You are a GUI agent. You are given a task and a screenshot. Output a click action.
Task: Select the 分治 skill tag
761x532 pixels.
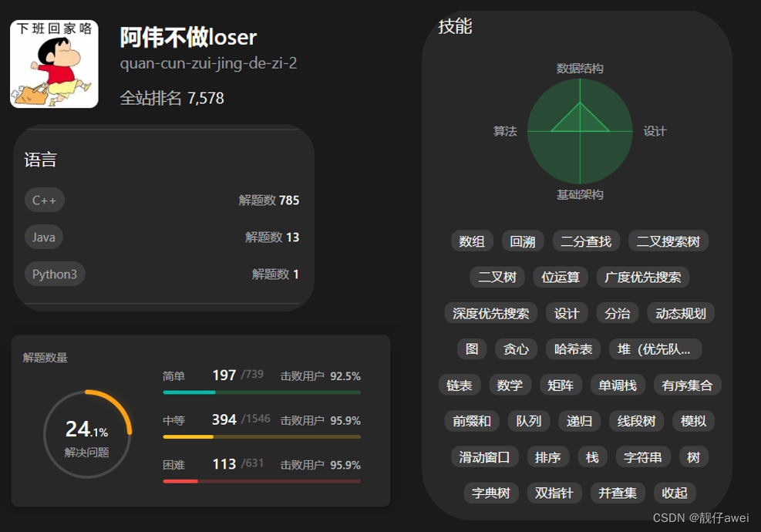point(618,313)
